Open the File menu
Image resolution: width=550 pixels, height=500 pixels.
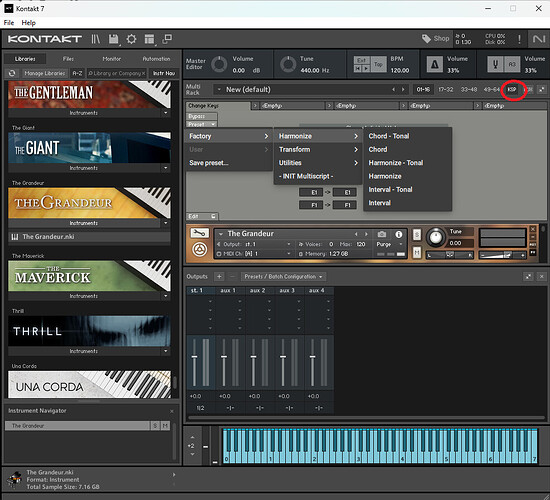(x=9, y=23)
